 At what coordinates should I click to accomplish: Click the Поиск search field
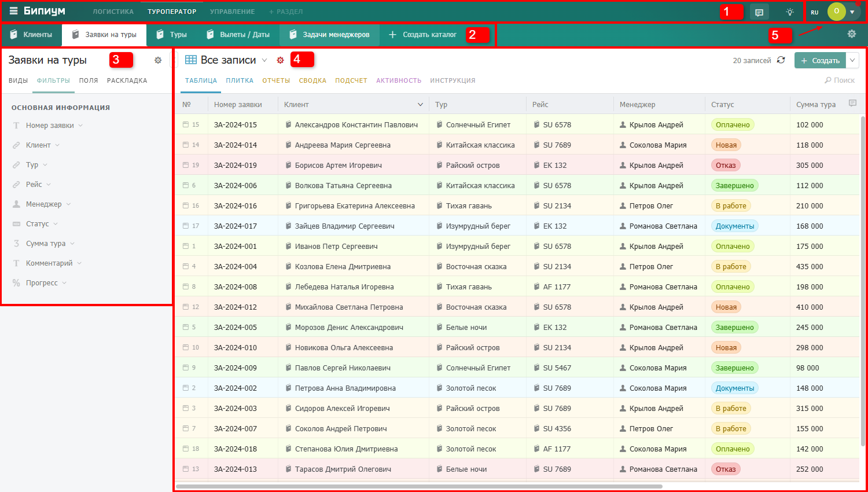[x=840, y=80]
